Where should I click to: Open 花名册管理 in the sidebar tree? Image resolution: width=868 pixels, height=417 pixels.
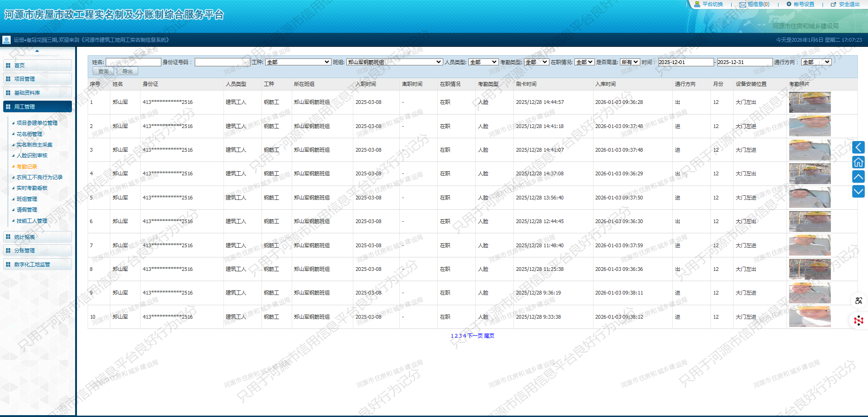click(29, 134)
